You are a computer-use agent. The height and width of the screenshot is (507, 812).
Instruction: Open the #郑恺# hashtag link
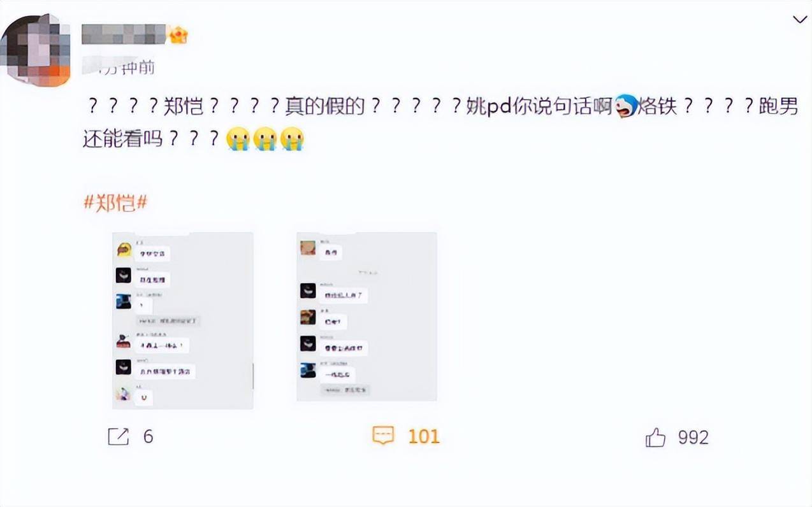(116, 203)
